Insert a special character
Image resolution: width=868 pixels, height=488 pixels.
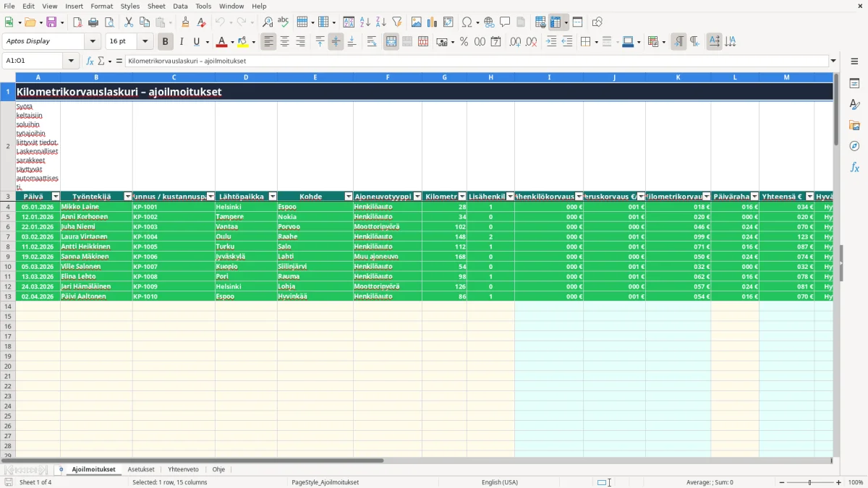[x=467, y=22]
